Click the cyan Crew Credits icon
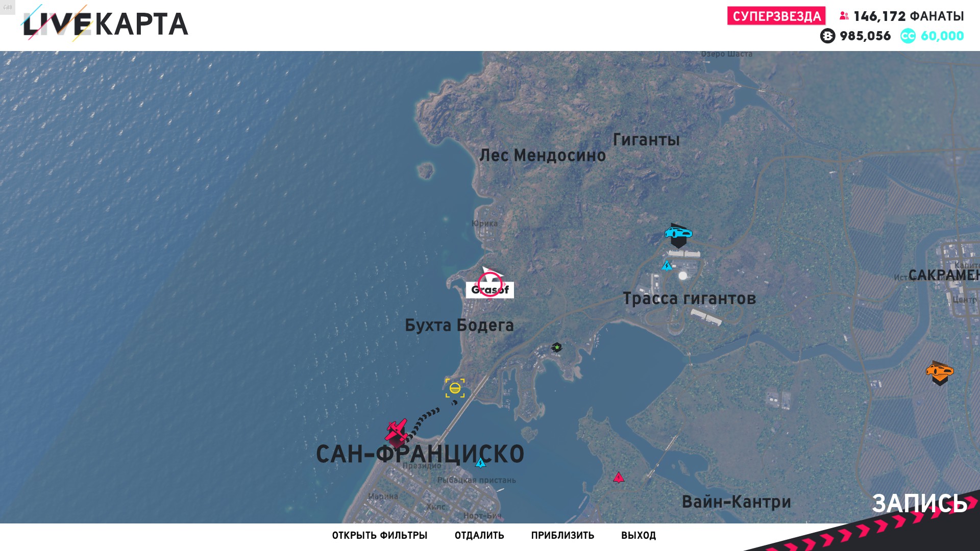The width and height of the screenshot is (980, 551). click(908, 36)
